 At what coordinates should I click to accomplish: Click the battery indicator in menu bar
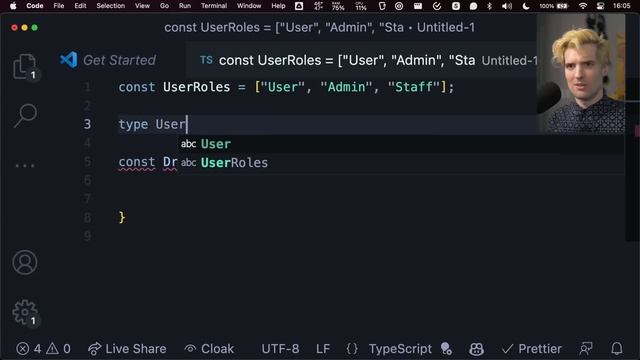[554, 6]
